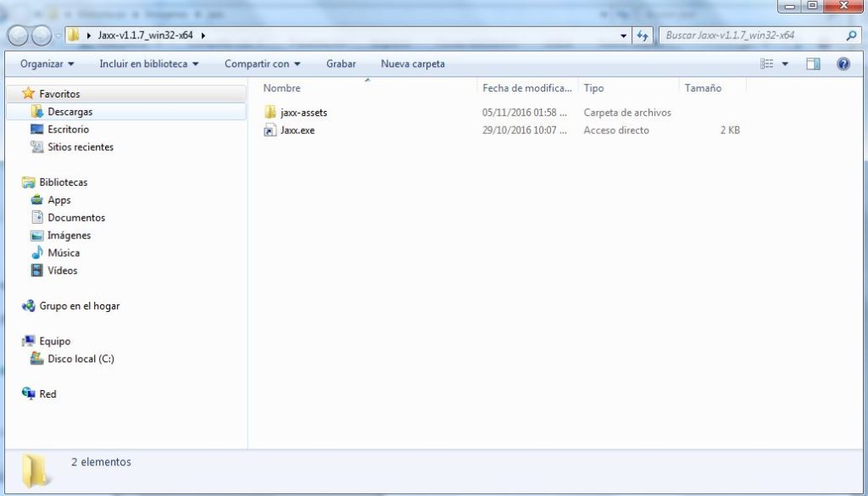Click the Imágenes library icon
The height and width of the screenshot is (496, 868).
click(x=37, y=235)
